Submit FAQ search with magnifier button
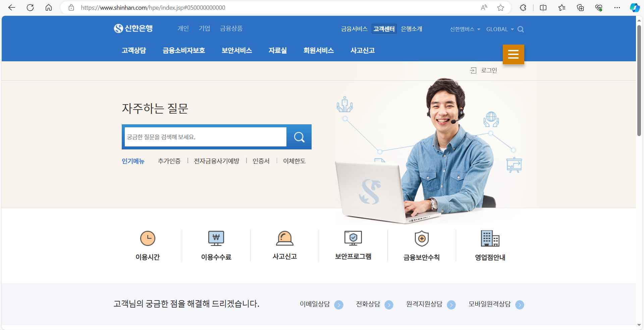The height and width of the screenshot is (330, 644). 299,137
